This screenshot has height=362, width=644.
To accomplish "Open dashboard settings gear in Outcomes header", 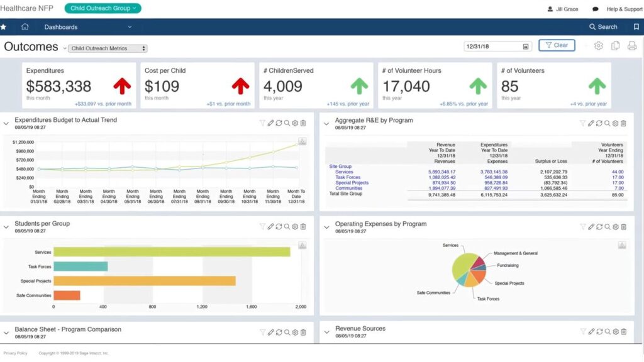I will click(x=598, y=46).
